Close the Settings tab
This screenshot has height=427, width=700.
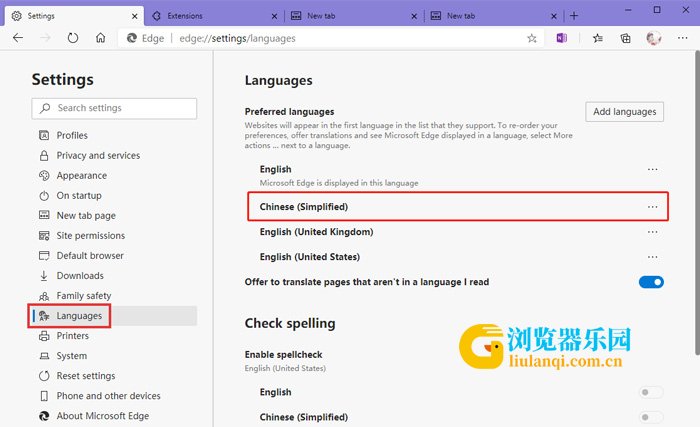134,16
